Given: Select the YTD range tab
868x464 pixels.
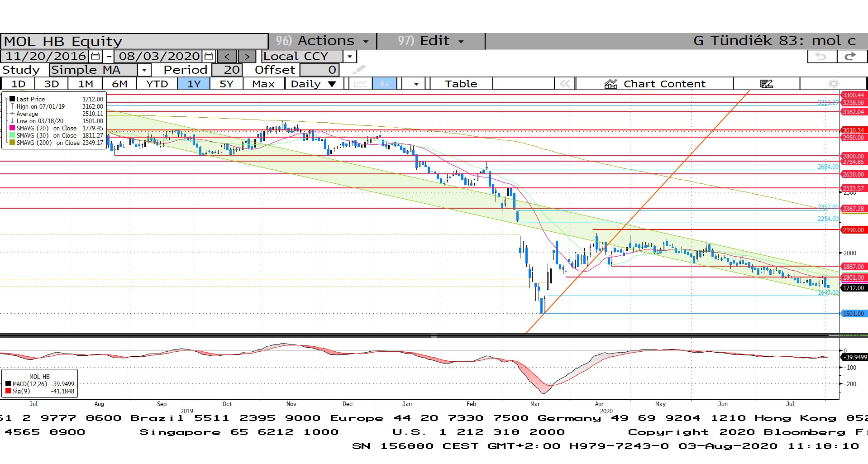Looking at the screenshot, I should click(x=157, y=84).
